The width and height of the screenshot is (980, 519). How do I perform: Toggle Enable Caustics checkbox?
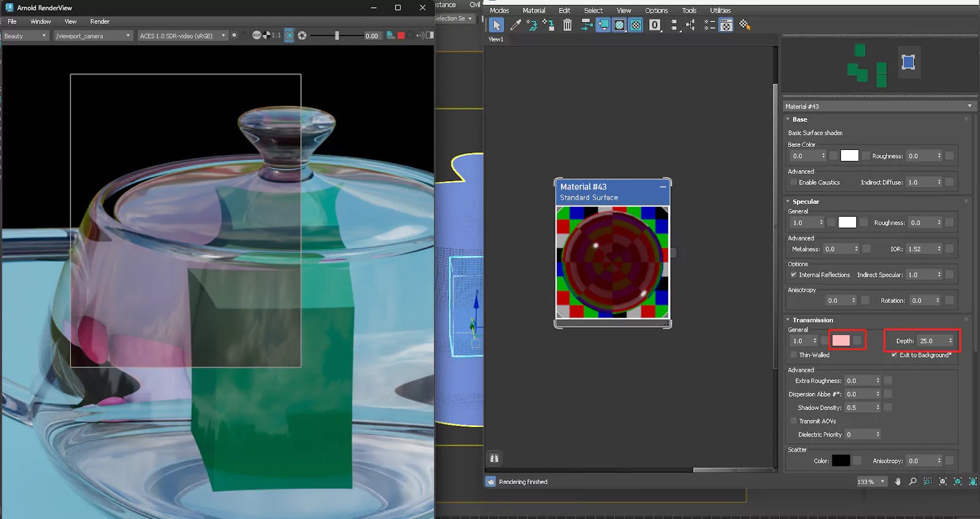click(794, 182)
